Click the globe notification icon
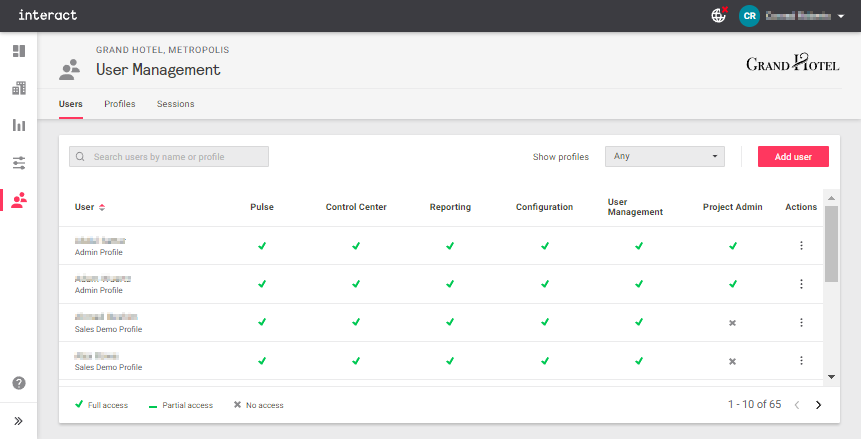Screen dimensions: 861x439 point(718,16)
